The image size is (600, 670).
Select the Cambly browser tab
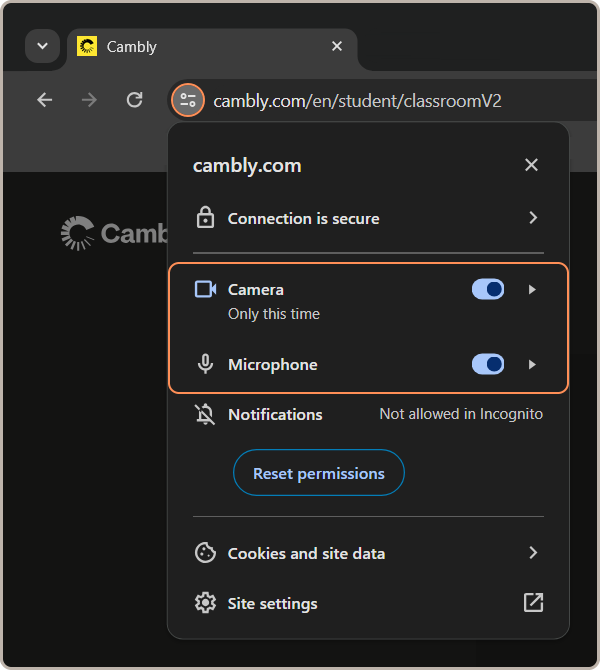click(200, 47)
